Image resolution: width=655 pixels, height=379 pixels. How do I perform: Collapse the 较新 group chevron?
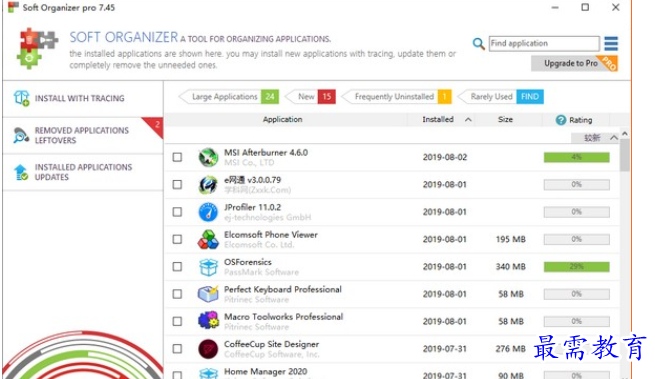tap(614, 137)
